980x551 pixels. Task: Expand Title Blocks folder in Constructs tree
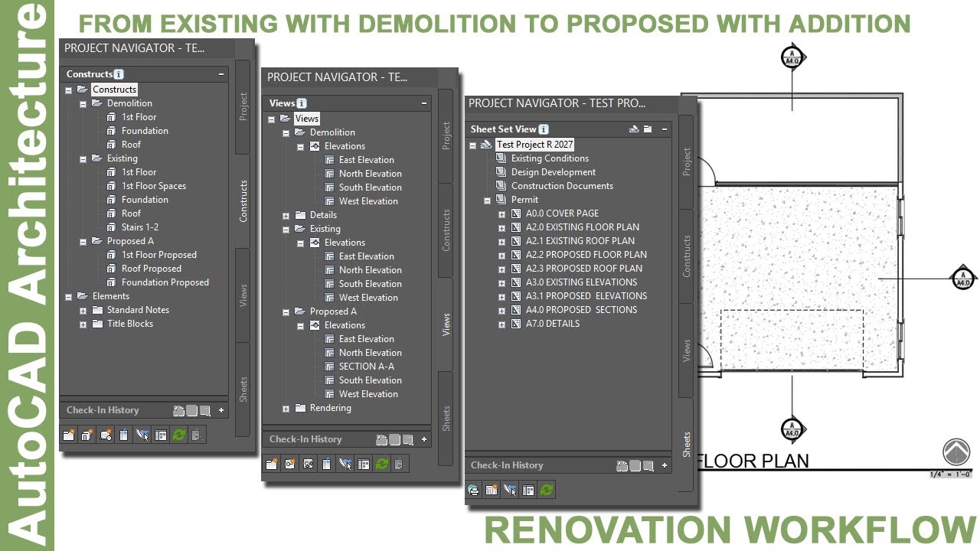pos(83,324)
